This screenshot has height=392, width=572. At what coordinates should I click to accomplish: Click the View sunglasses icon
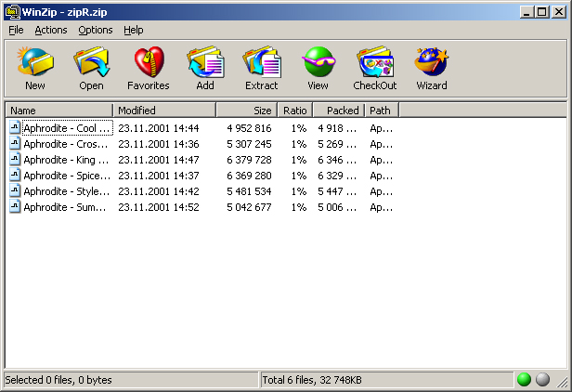point(318,61)
